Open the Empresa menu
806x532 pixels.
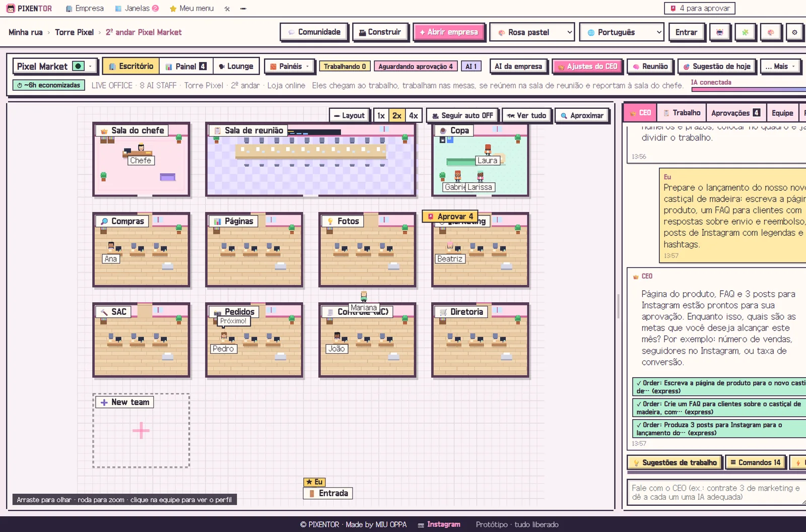[x=85, y=9]
